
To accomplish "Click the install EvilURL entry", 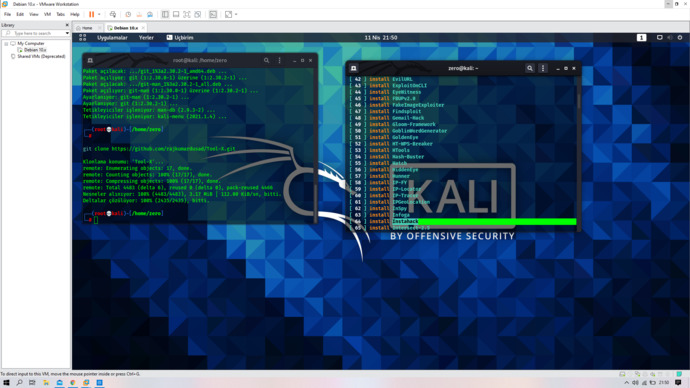I will pos(391,79).
